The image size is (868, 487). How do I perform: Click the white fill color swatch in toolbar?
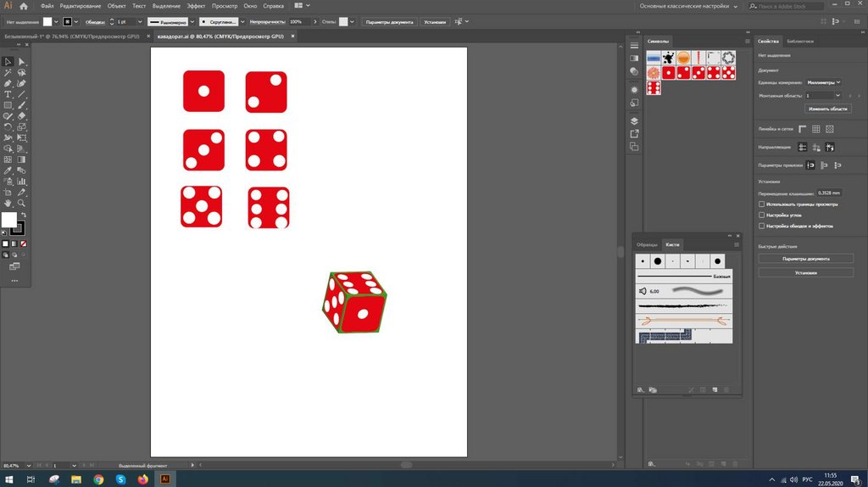tap(8, 220)
